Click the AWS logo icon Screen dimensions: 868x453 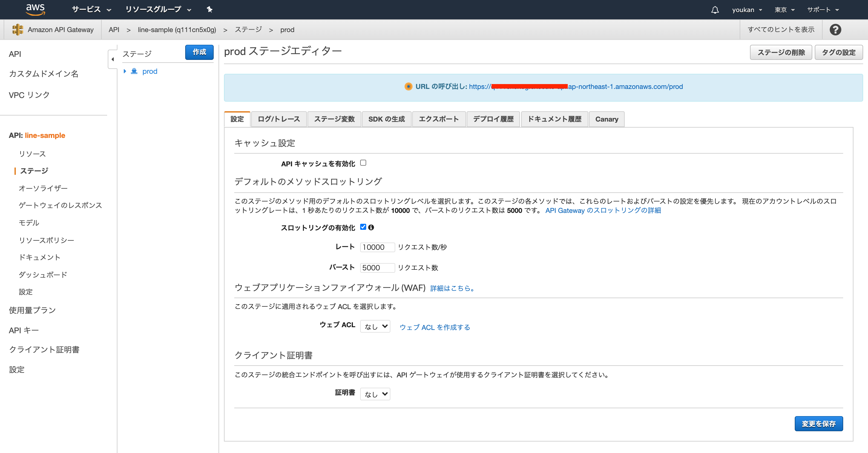click(35, 9)
